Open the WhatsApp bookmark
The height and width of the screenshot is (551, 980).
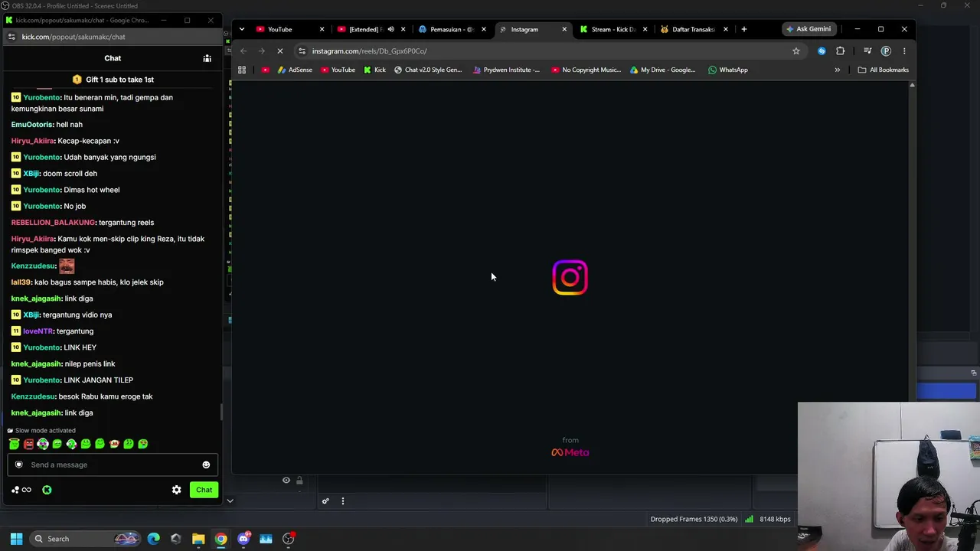pos(728,70)
